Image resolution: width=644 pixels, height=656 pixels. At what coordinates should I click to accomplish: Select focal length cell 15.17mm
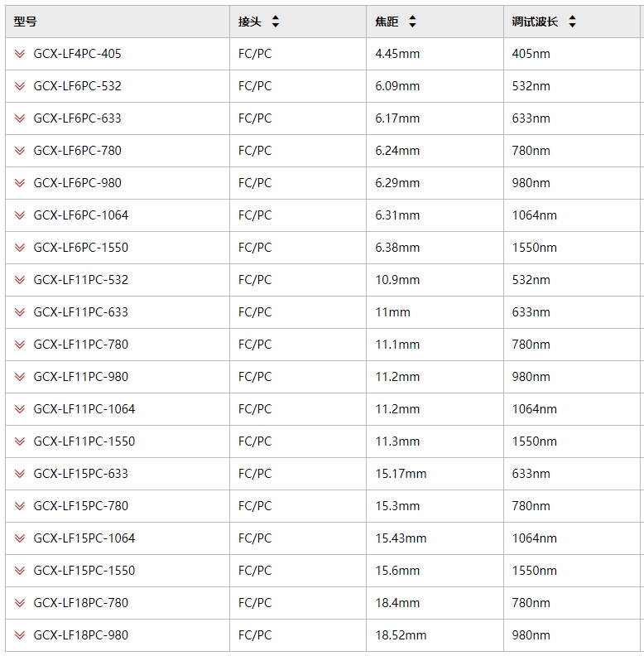[x=435, y=474]
